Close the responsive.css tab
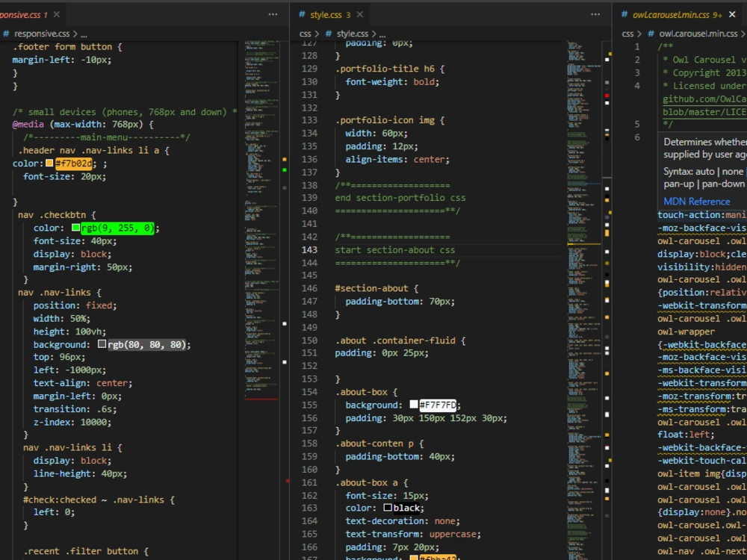Image resolution: width=747 pixels, height=560 pixels. (57, 14)
